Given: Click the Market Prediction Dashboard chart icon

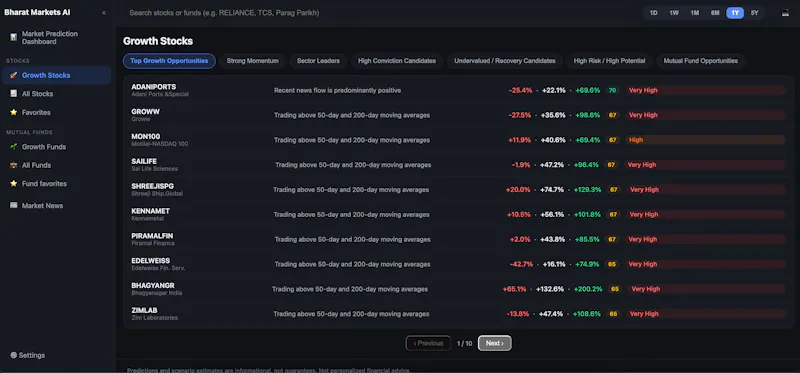Looking at the screenshot, I should pos(13,37).
